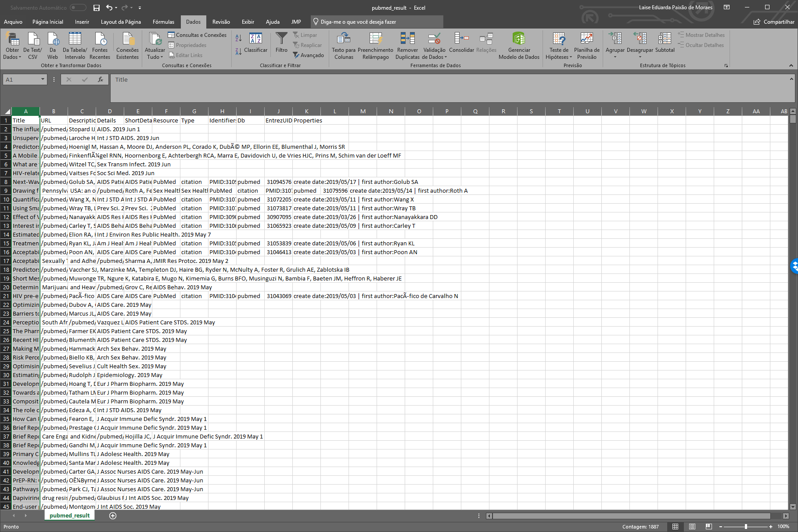Click Diga-me search field

click(377, 22)
